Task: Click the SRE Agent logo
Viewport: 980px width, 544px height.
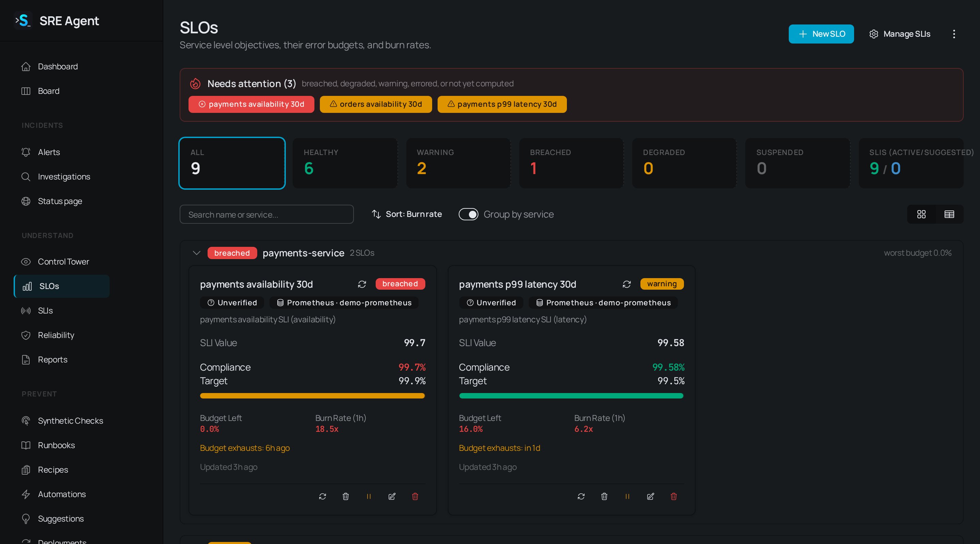Action: (23, 20)
